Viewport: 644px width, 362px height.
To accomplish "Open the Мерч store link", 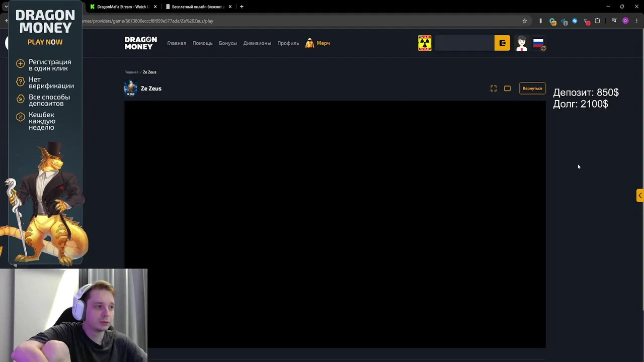I will pyautogui.click(x=317, y=43).
